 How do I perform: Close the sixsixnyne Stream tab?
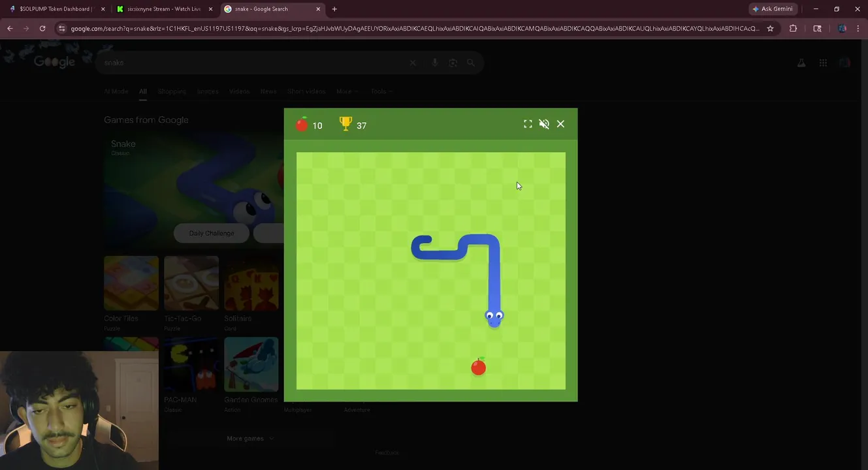[210, 9]
